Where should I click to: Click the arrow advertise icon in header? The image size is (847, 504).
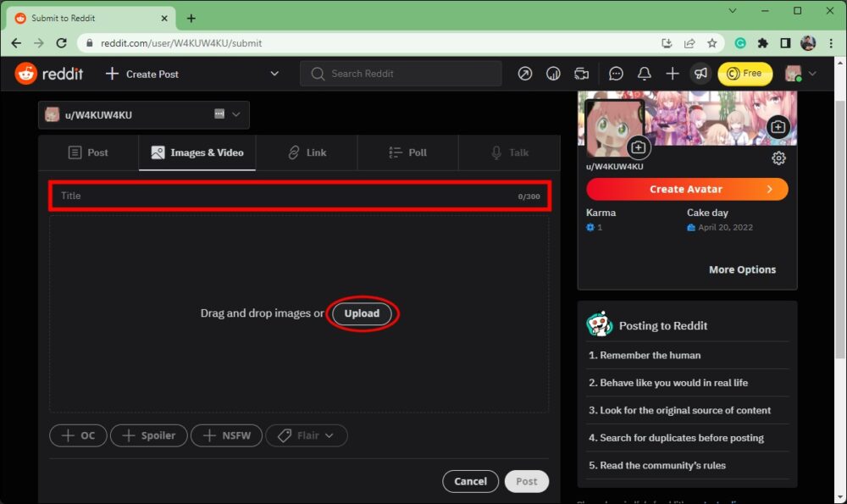[524, 74]
